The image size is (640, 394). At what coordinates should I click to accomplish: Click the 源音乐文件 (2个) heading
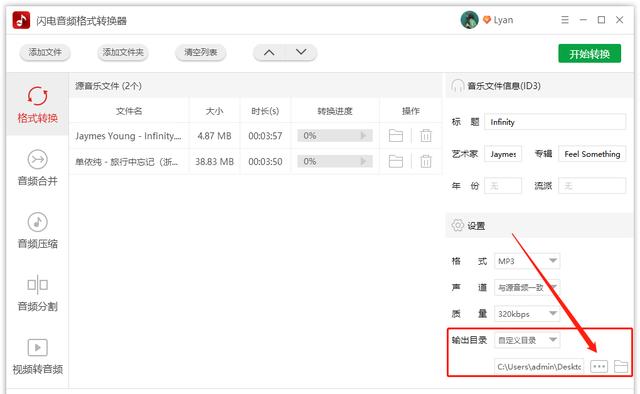[x=109, y=86]
